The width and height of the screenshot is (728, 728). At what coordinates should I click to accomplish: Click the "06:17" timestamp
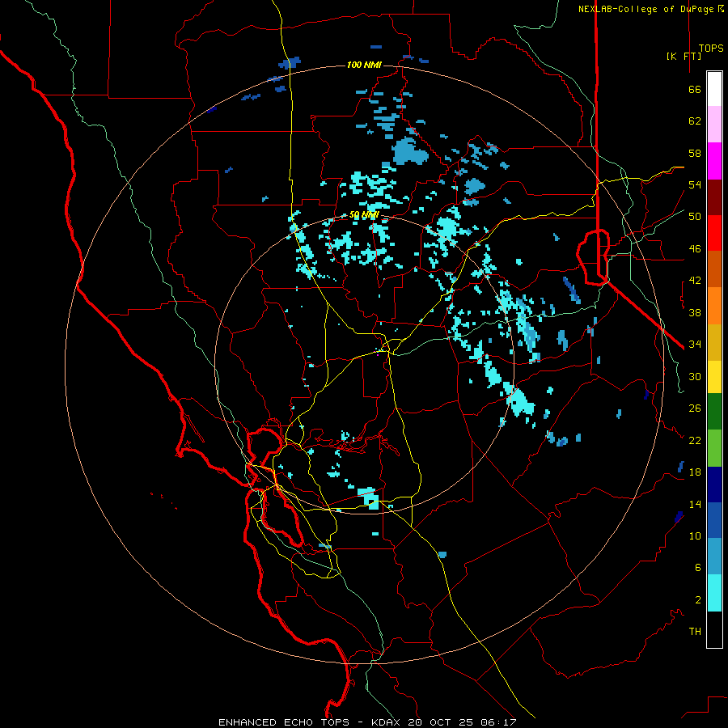(498, 722)
